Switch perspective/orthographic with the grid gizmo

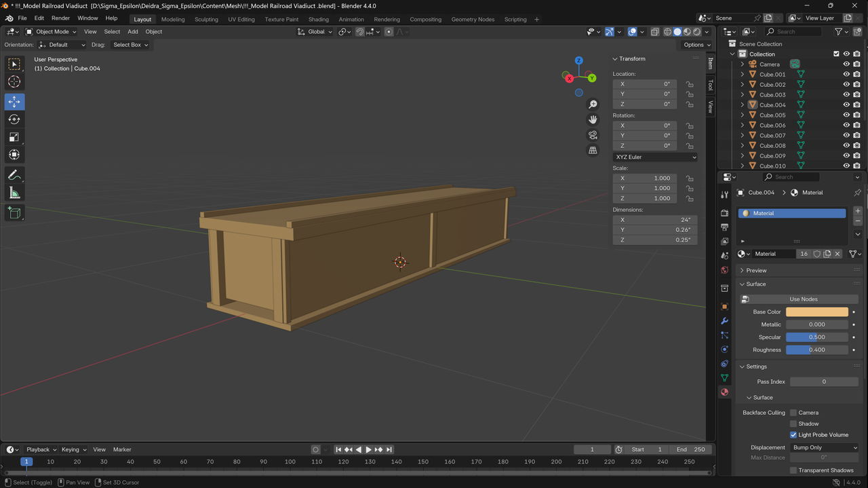click(x=593, y=151)
